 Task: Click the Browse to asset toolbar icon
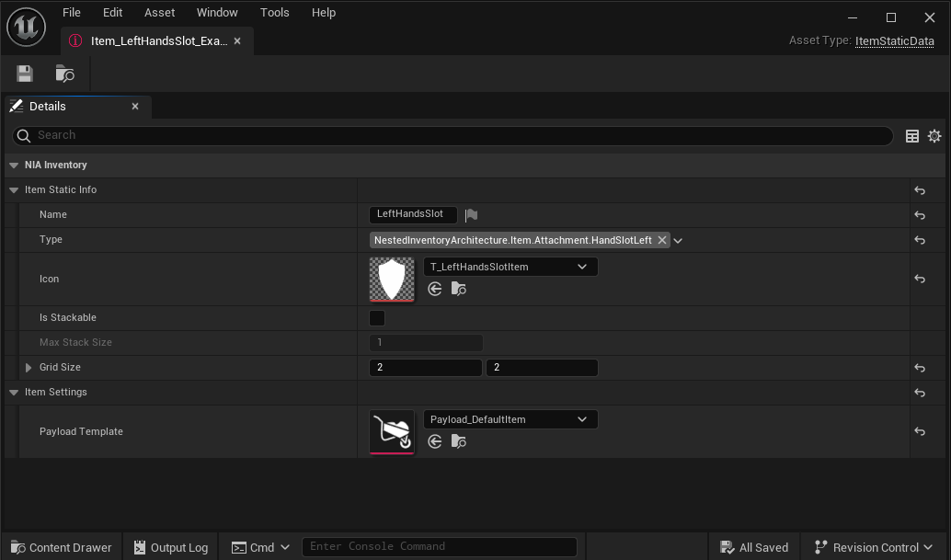63,74
